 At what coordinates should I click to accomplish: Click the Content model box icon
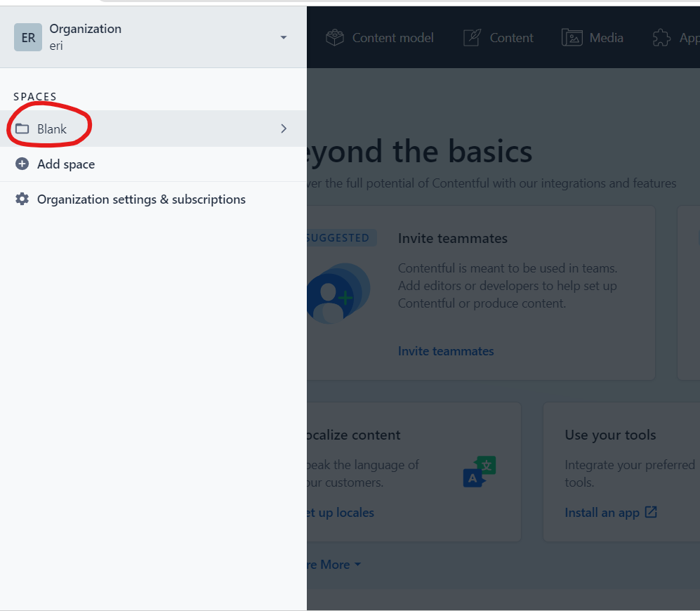coord(335,38)
